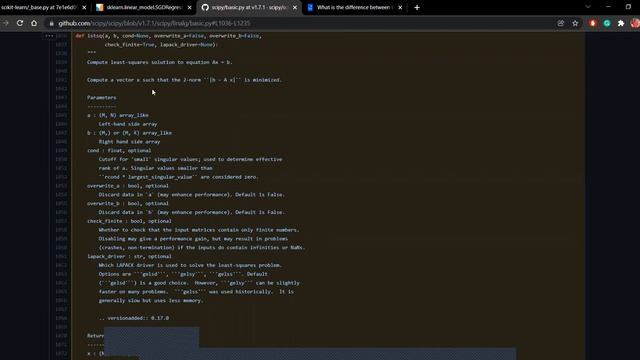Go to the browser home page
The image size is (640, 360).
34,23
